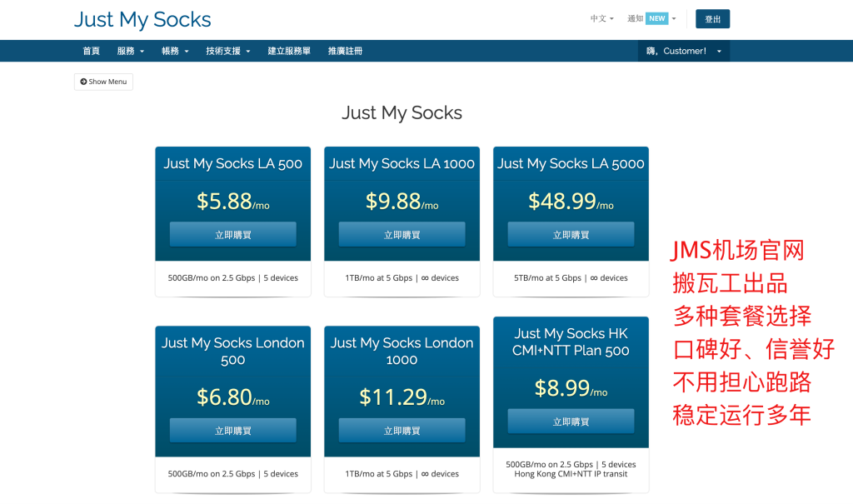Click the Show Menu arrow icon
This screenshot has width=853, height=504.
click(83, 82)
